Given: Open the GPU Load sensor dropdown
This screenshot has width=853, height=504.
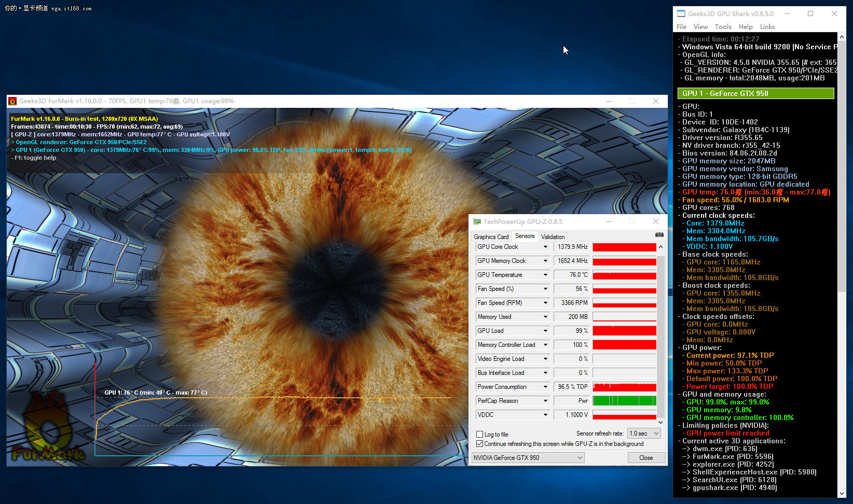Looking at the screenshot, I should click(545, 331).
